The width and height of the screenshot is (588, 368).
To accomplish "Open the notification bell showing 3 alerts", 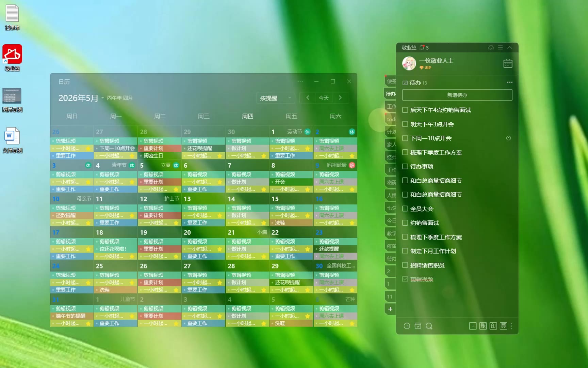I will [422, 48].
